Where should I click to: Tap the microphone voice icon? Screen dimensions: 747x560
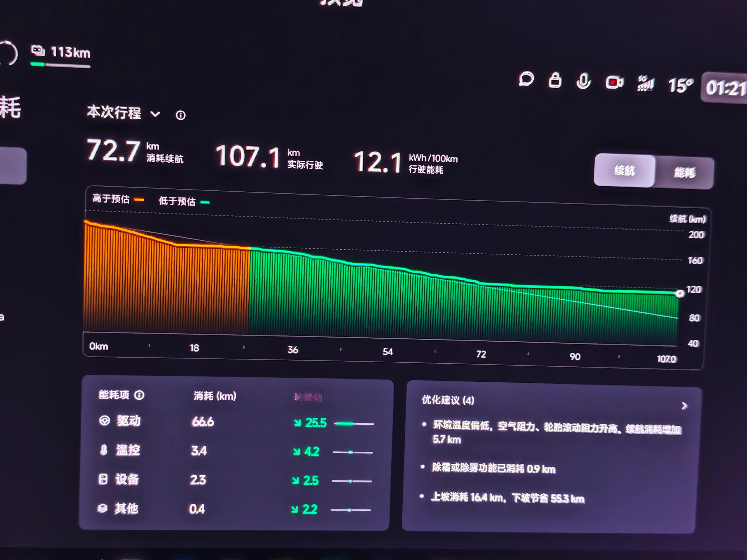click(584, 81)
